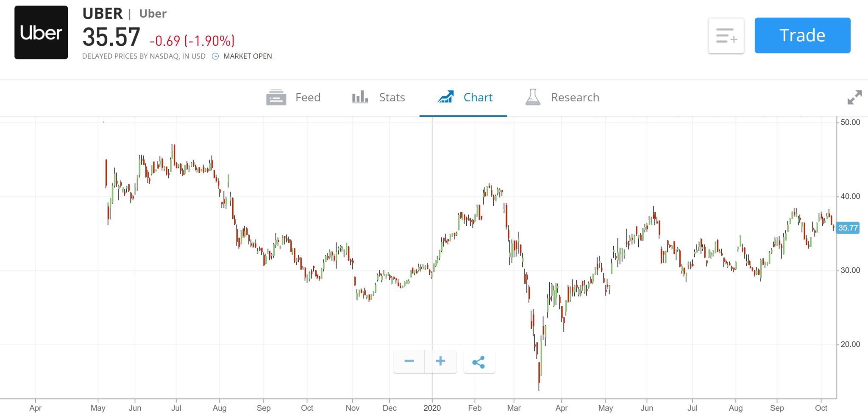Click the red percentage change text
Image resolution: width=868 pixels, height=417 pixels.
point(192,41)
